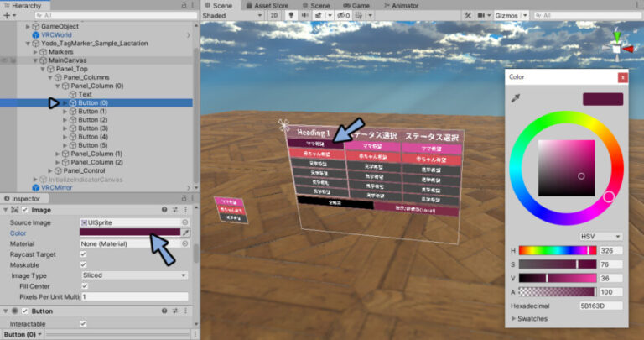Click the Hexadecimal field showing 5B163D
Screen dimensions: 644x340
[x=601, y=306]
